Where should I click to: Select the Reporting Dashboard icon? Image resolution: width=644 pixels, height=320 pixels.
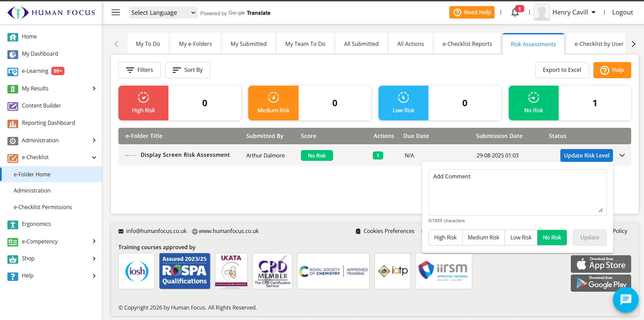[12, 123]
